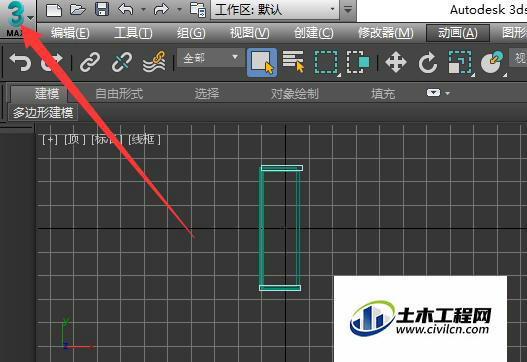Toggle Window/Crossing selection mode
Screen dimensions: 527x362
358,63
